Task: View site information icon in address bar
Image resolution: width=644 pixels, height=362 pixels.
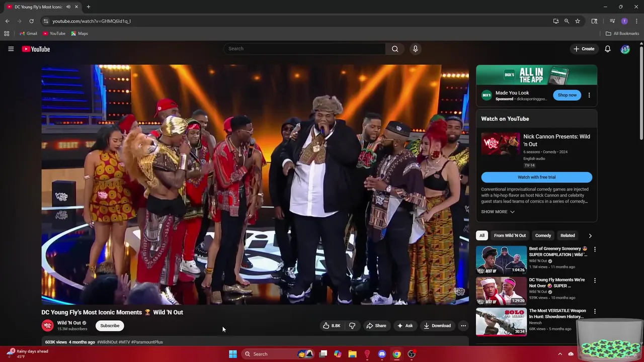Action: (46, 21)
